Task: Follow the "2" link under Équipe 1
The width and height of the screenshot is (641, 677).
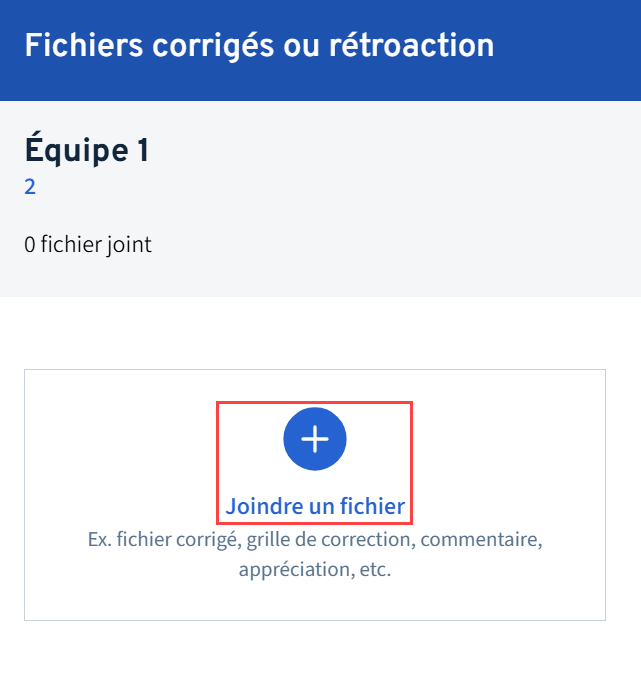Action: tap(30, 187)
